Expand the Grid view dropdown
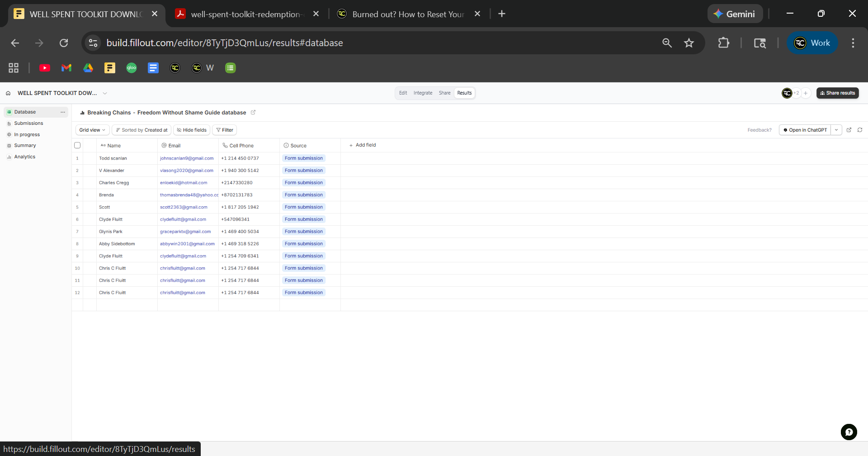 click(92, 130)
